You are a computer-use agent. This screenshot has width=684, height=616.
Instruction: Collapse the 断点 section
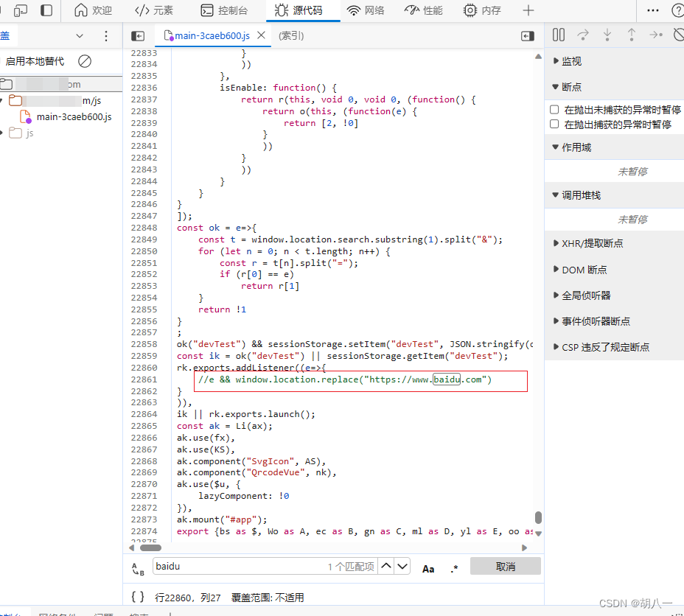571,87
